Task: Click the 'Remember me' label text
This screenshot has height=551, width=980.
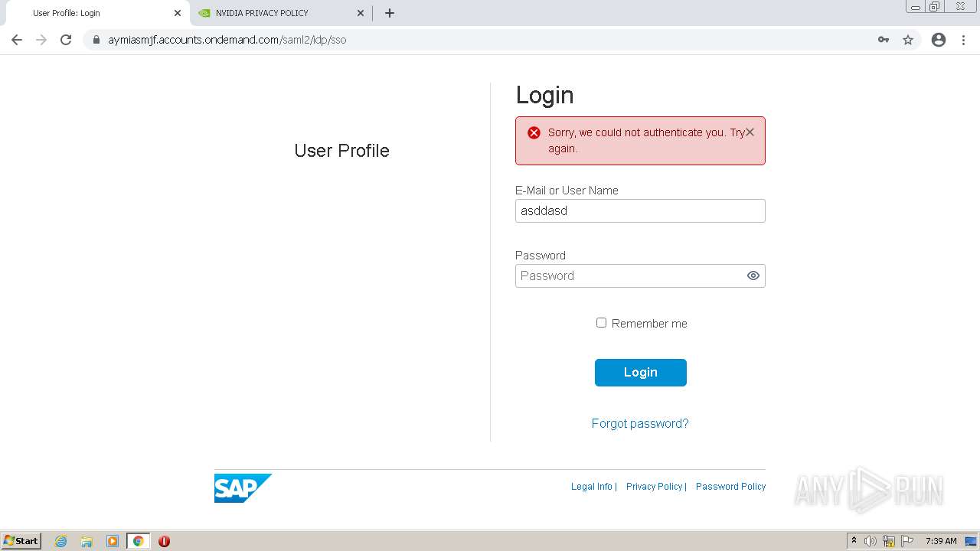Action: click(x=649, y=324)
